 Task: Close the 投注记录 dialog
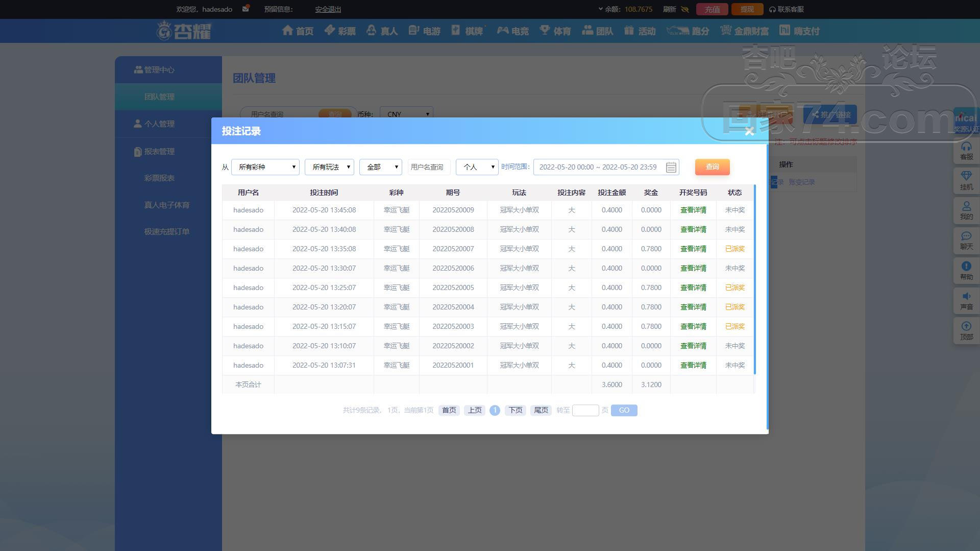[749, 132]
